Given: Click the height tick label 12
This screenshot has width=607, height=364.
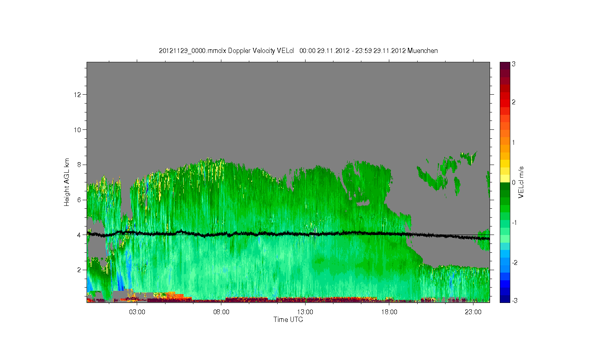Looking at the screenshot, I should [x=78, y=95].
